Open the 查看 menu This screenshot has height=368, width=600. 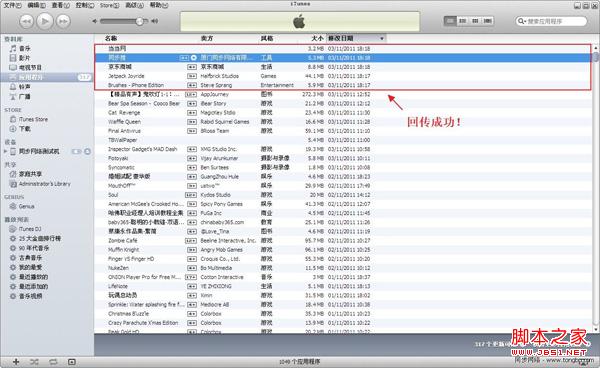(x=60, y=5)
